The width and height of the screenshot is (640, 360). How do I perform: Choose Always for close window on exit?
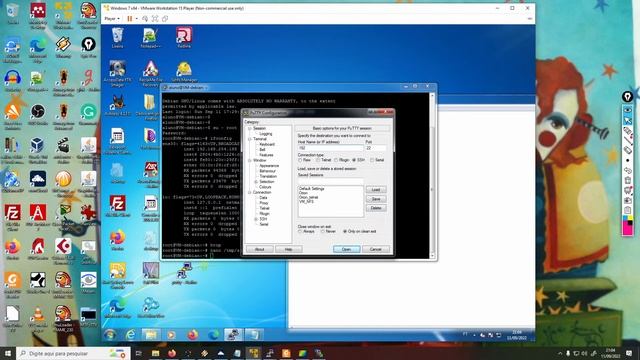[x=300, y=231]
